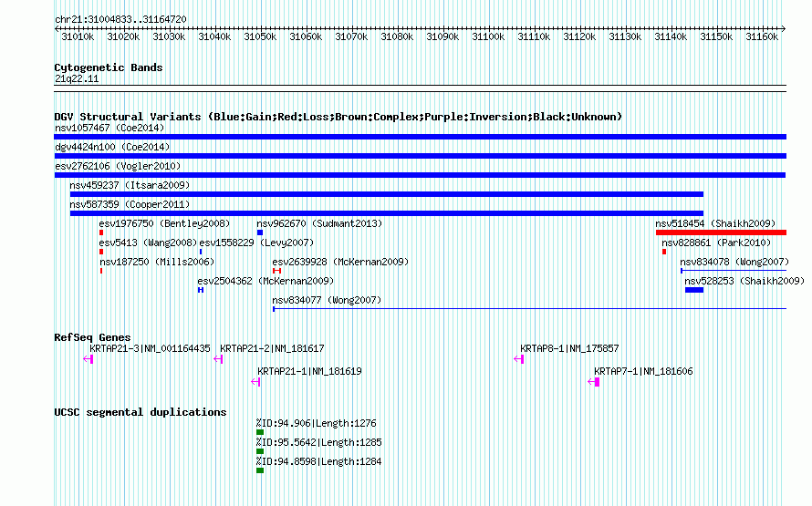
Task: Click the red nsv187250 loss marker
Action: tap(101, 271)
